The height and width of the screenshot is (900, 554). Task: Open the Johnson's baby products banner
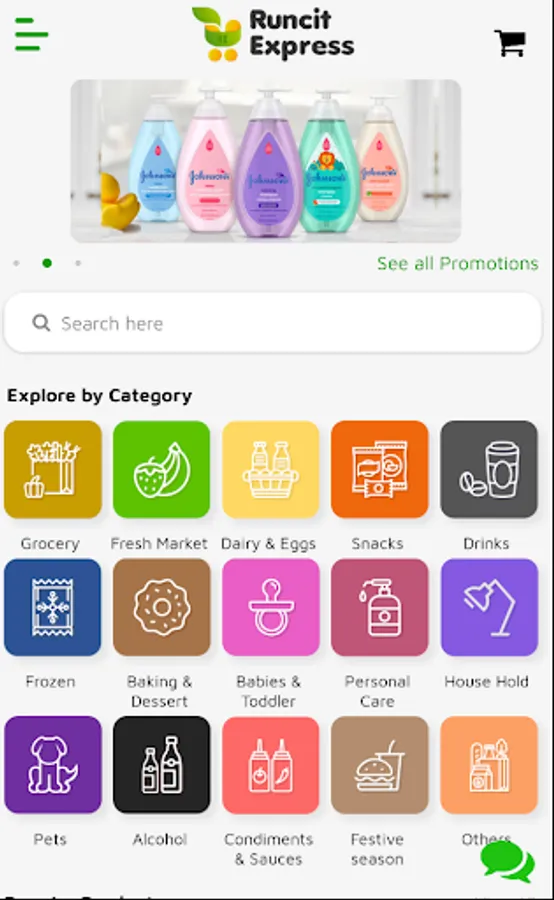(266, 161)
